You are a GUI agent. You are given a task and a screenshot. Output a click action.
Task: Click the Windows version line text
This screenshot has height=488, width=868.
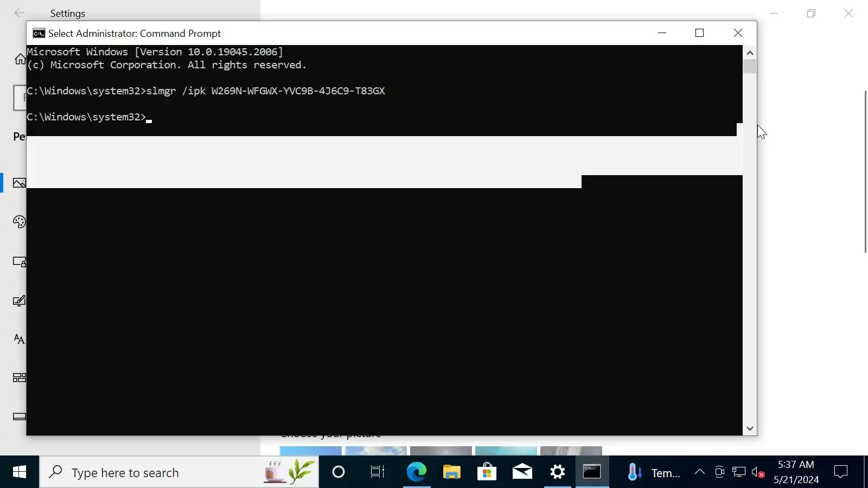point(155,52)
